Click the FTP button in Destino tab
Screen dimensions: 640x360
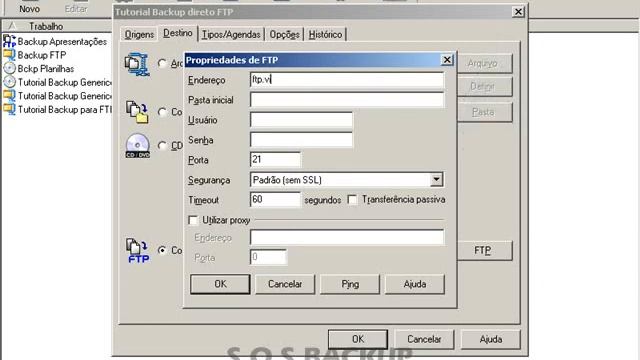(484, 250)
